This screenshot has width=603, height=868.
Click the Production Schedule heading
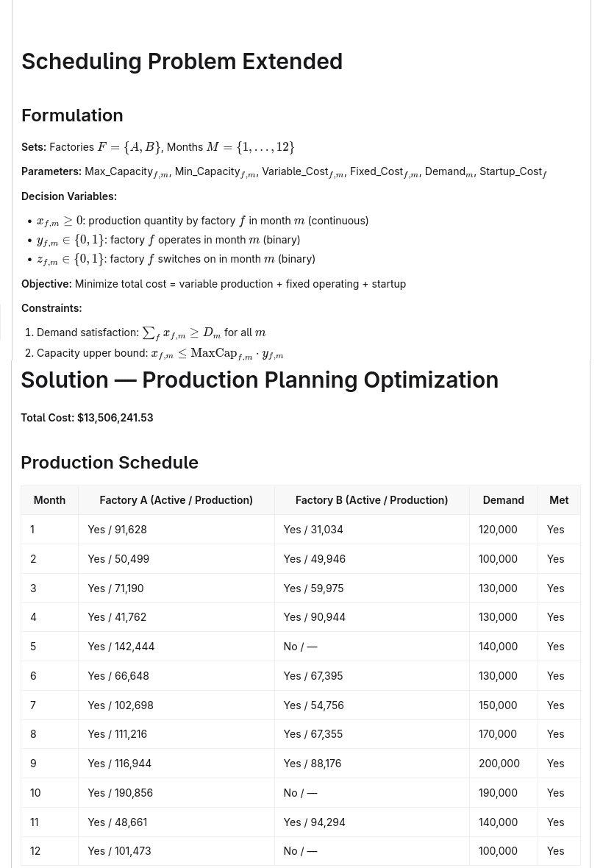point(110,462)
